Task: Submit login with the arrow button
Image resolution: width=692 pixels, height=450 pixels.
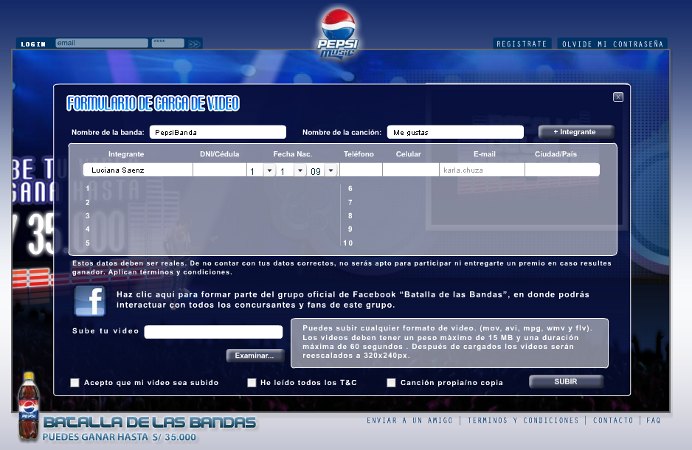Action: click(194, 43)
